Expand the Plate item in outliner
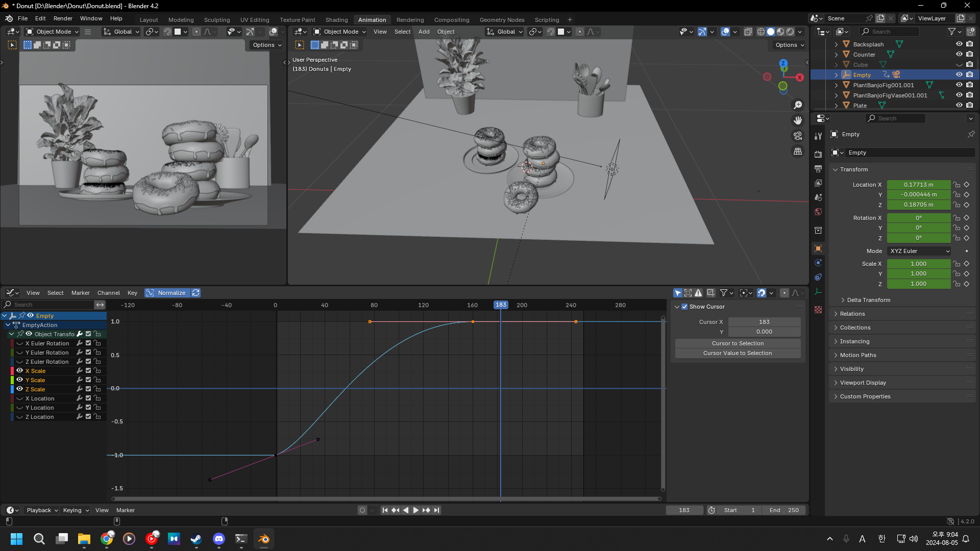Screen dimensions: 980x551 836,106
